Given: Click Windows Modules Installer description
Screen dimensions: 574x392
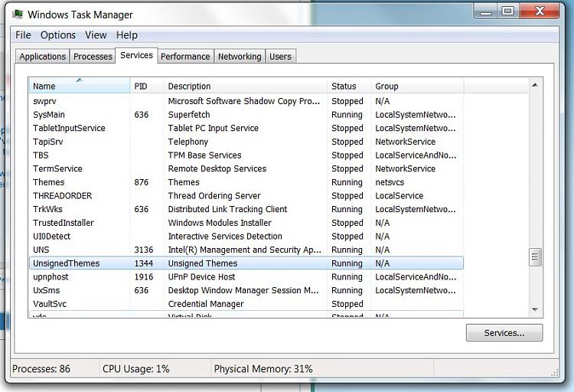Looking at the screenshot, I should [x=220, y=223].
